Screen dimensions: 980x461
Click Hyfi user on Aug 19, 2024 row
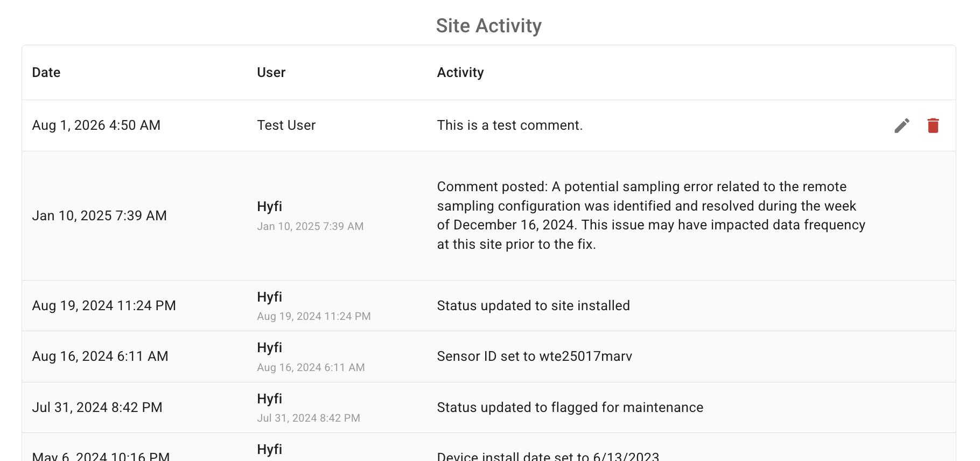pos(269,297)
